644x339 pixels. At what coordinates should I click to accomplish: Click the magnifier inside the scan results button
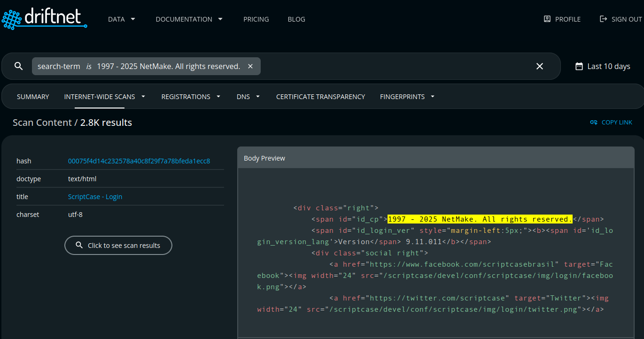point(79,245)
